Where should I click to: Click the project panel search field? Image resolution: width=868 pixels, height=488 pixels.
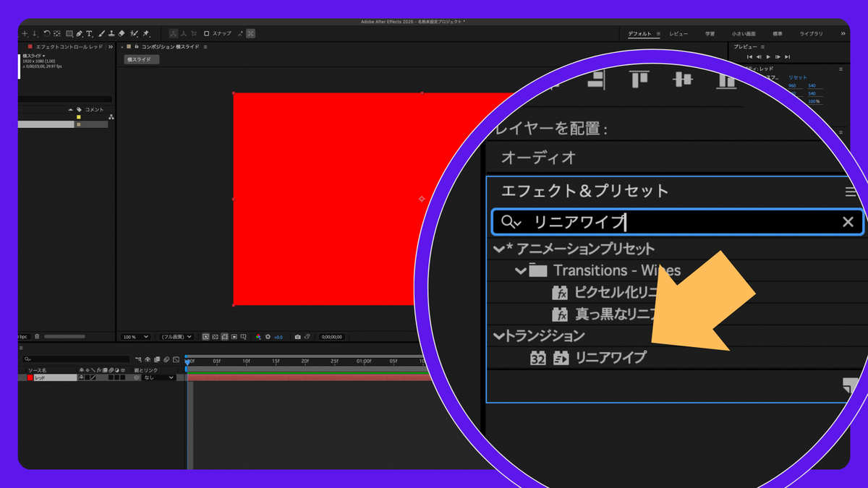click(x=65, y=99)
